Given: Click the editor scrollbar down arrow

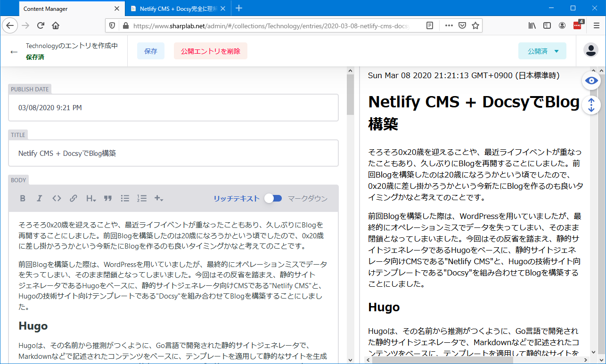Looking at the screenshot, I should click(351, 360).
